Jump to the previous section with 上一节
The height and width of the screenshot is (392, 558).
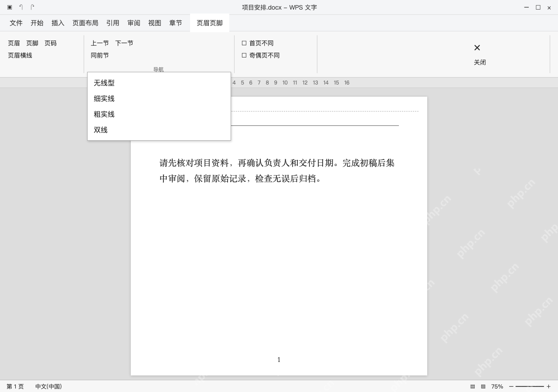[100, 43]
